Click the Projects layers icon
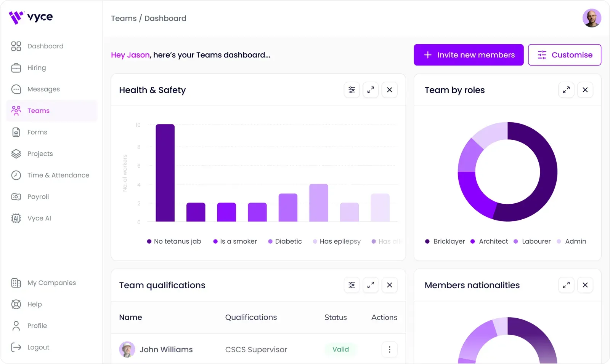The image size is (610, 364). [x=16, y=154]
